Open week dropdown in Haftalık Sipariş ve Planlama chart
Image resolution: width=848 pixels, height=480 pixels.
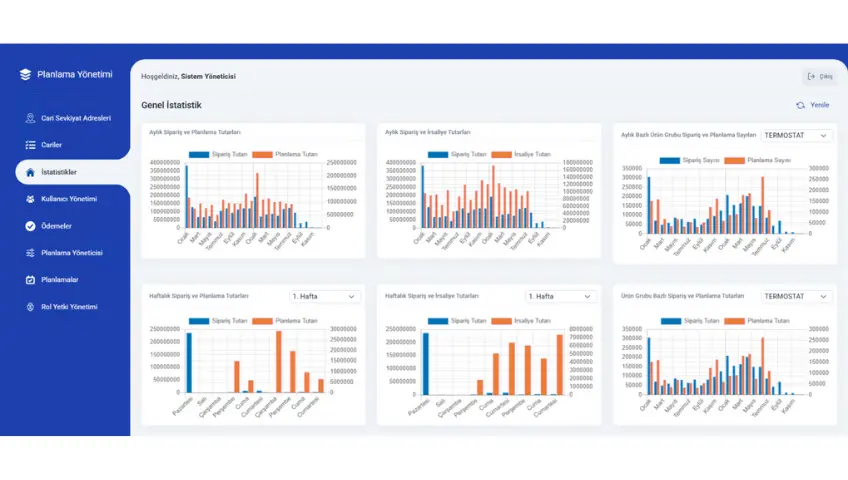click(x=324, y=297)
